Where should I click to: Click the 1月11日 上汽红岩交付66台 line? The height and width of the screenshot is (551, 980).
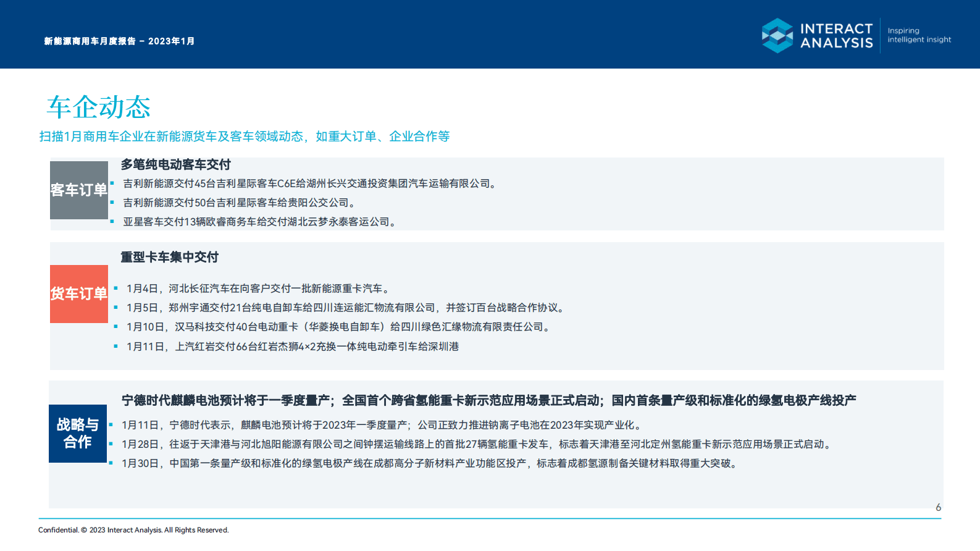pos(293,347)
